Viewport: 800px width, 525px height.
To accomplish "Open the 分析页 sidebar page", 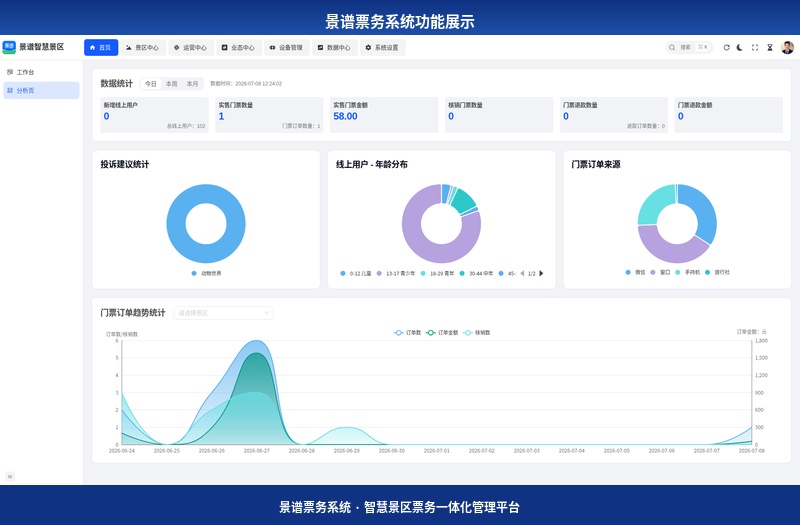I will tap(41, 90).
